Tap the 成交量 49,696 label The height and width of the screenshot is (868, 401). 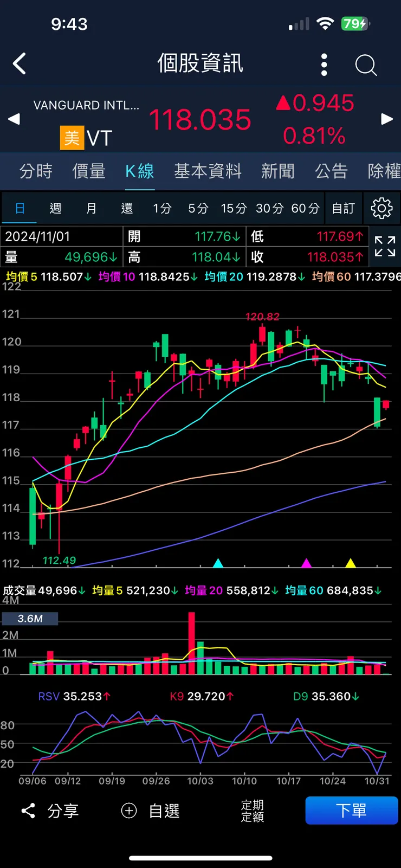(x=44, y=590)
